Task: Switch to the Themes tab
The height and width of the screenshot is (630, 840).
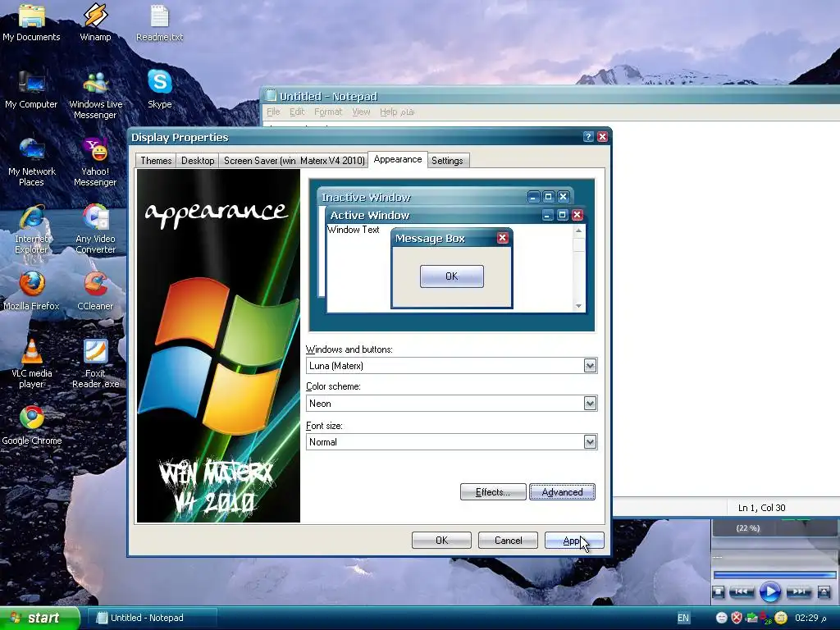Action: point(156,160)
